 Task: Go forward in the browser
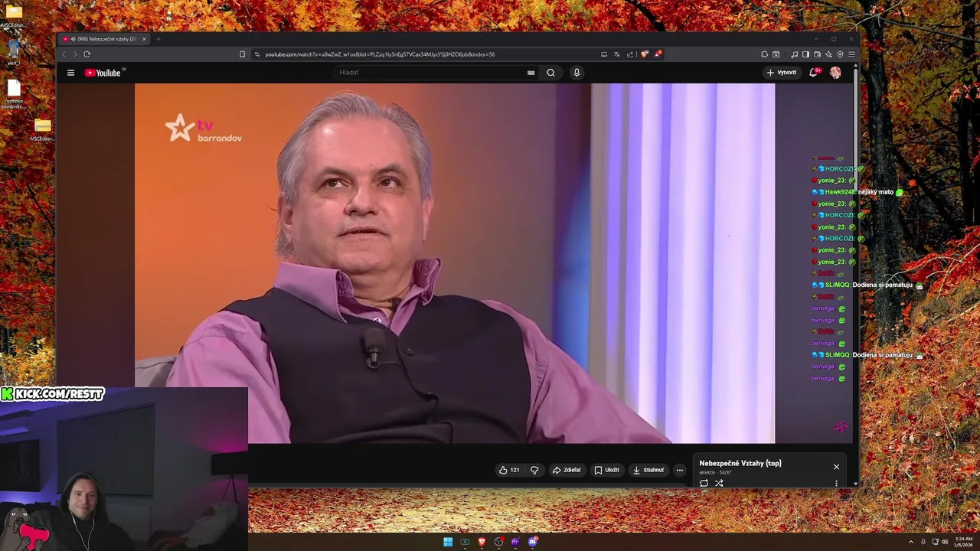coord(75,54)
